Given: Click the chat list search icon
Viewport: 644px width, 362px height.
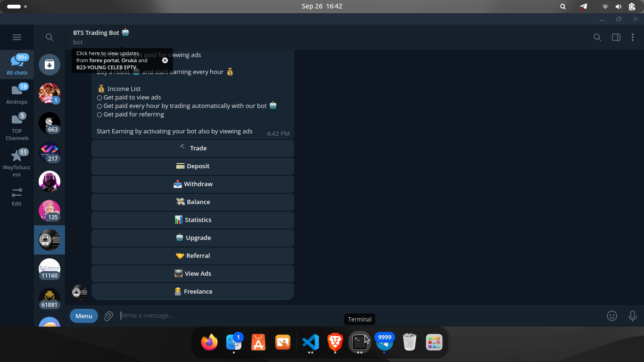Looking at the screenshot, I should [50, 37].
